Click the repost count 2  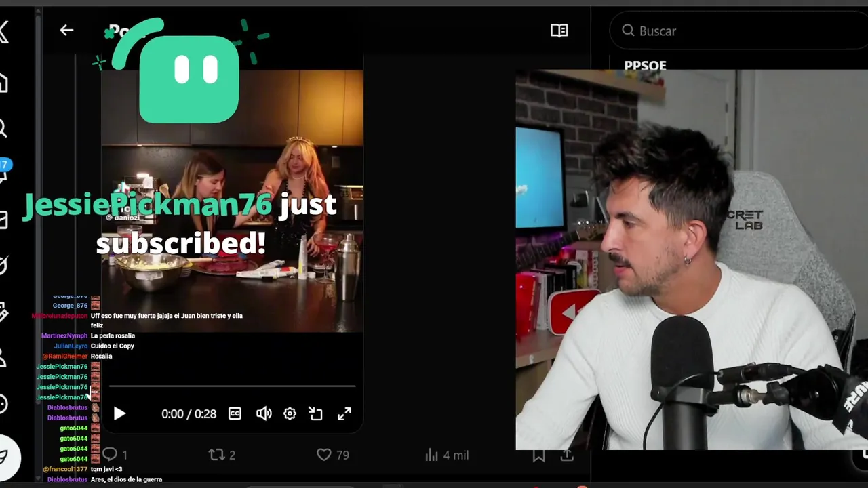tap(232, 455)
